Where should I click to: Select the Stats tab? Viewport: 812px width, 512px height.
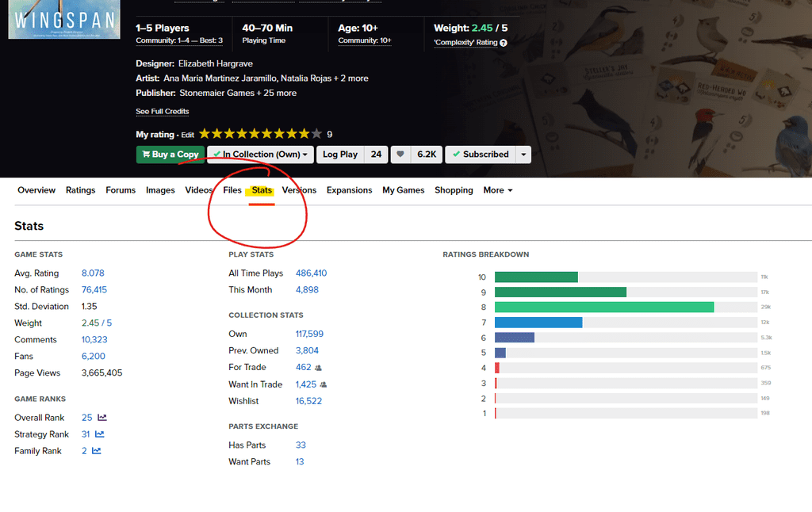coord(262,190)
